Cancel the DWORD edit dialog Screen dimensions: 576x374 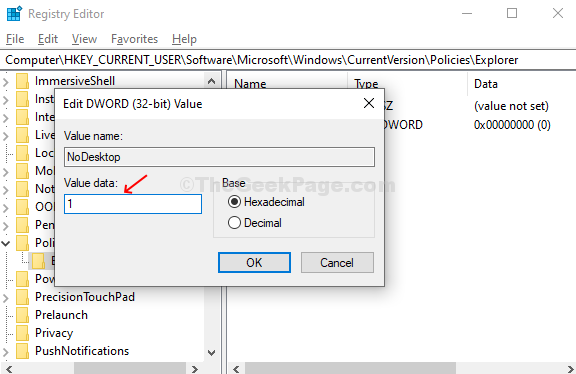click(337, 262)
